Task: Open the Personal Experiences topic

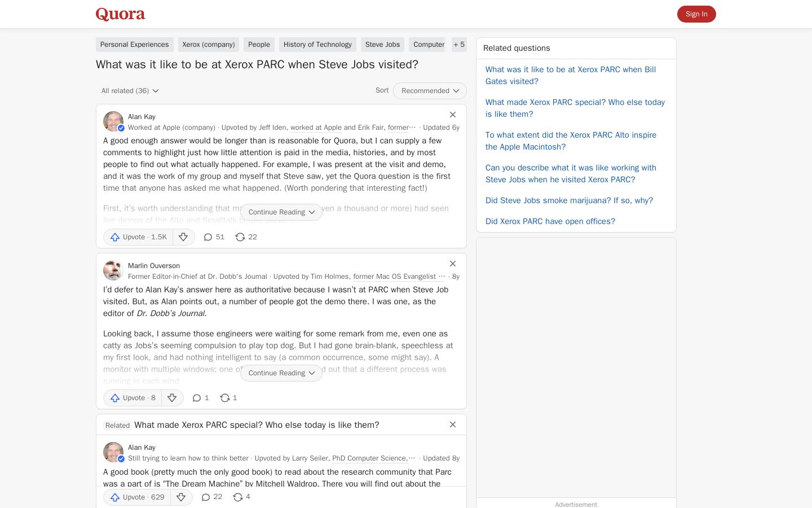Action: (135, 45)
